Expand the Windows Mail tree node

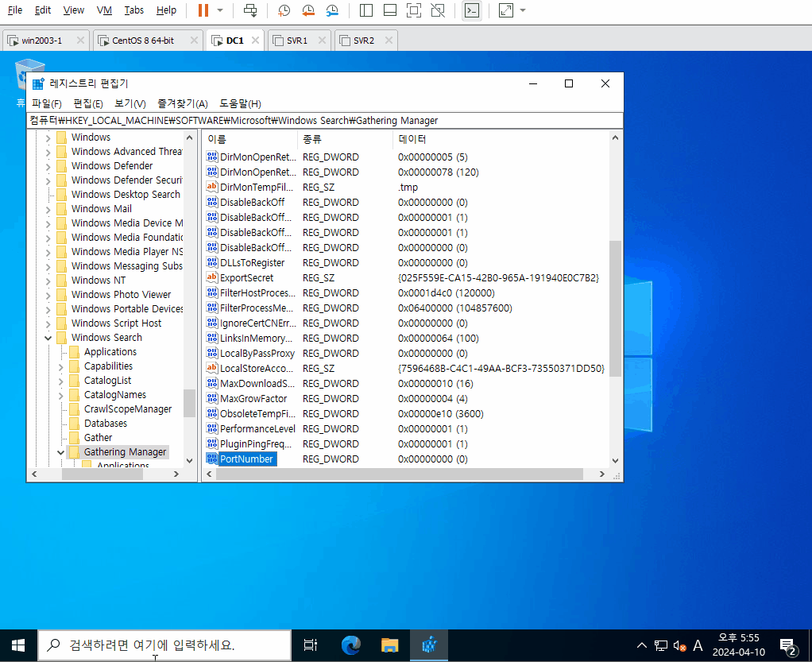pos(48,209)
